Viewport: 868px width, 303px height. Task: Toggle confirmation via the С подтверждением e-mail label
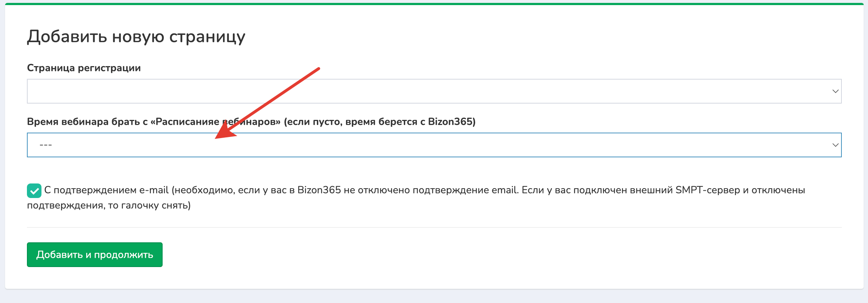pyautogui.click(x=106, y=190)
